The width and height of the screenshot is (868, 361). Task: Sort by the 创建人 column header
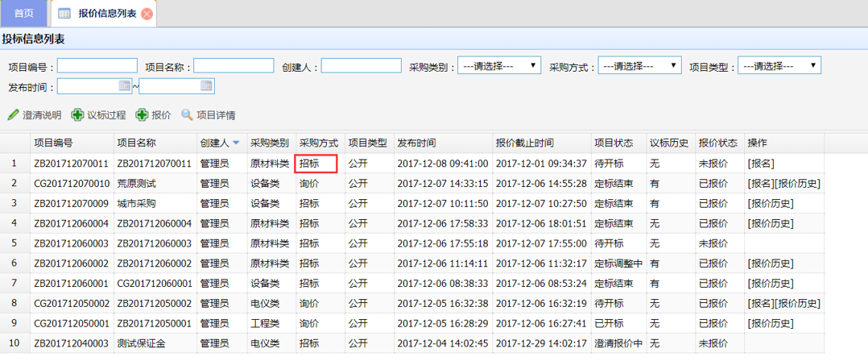click(x=219, y=143)
